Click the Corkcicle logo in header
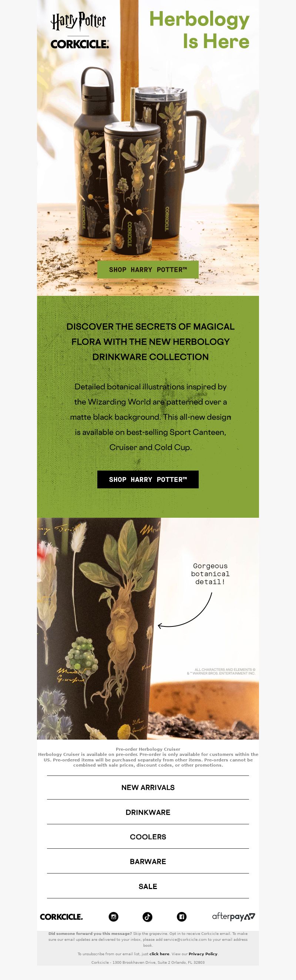 80,44
